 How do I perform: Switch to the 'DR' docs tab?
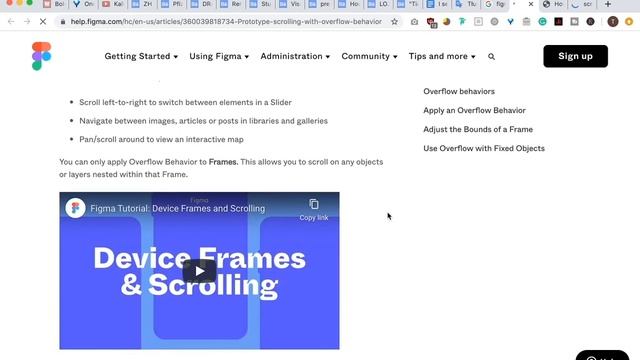[x=201, y=4]
